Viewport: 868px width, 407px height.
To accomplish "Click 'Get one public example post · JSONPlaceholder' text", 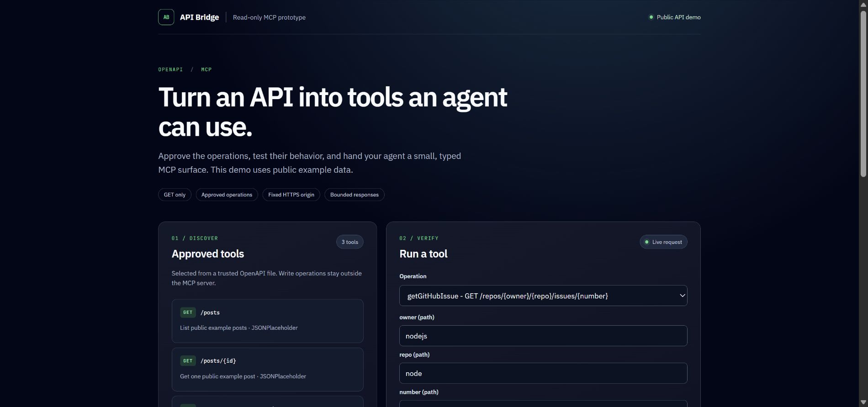I will point(243,376).
